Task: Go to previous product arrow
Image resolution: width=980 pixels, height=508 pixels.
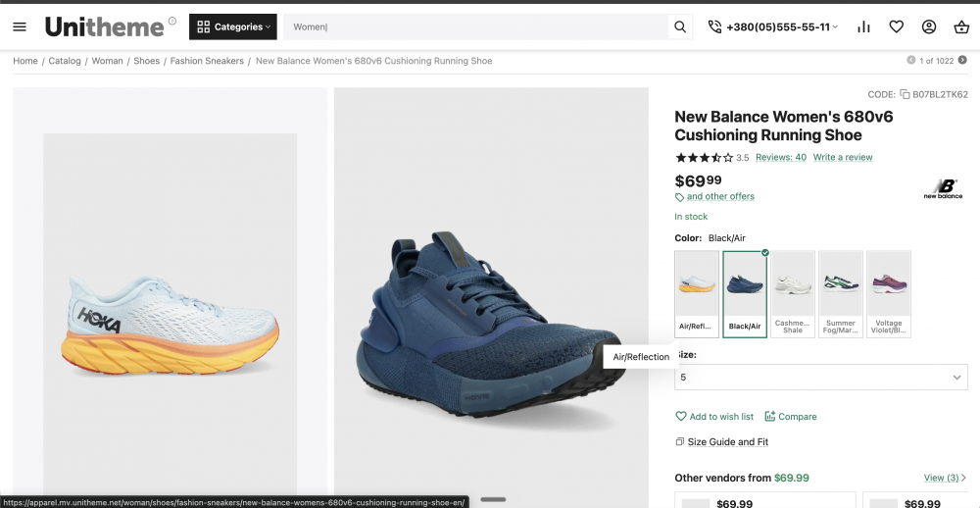Action: (x=911, y=60)
